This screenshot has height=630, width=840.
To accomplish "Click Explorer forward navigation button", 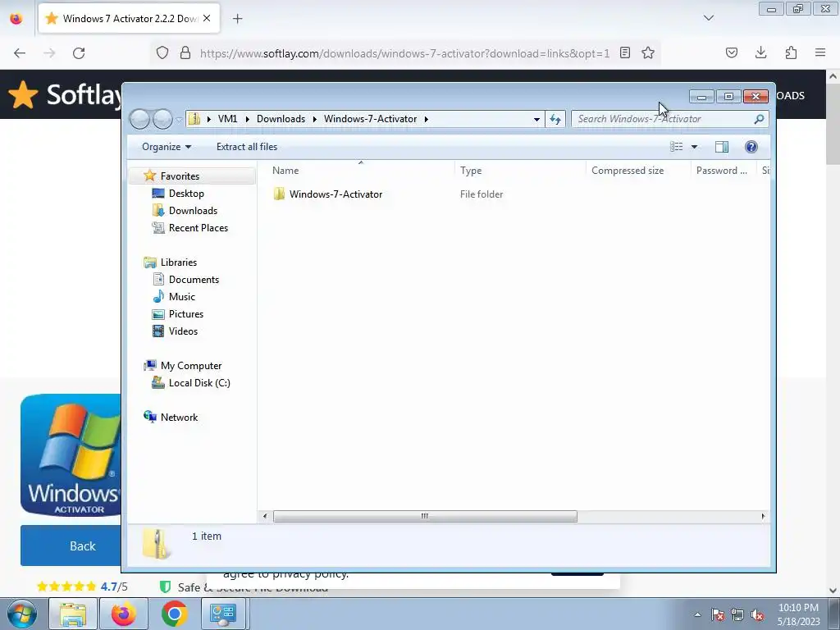I will [x=162, y=119].
